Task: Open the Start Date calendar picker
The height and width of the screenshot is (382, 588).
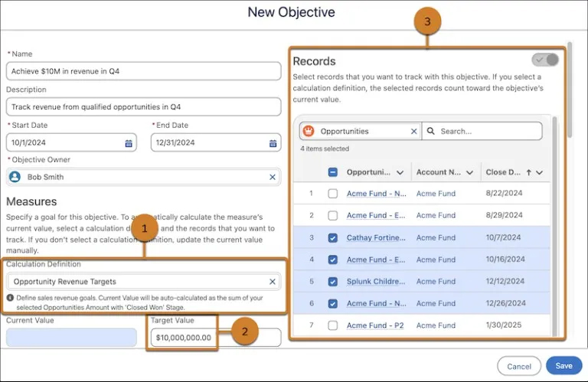Action: click(x=129, y=143)
